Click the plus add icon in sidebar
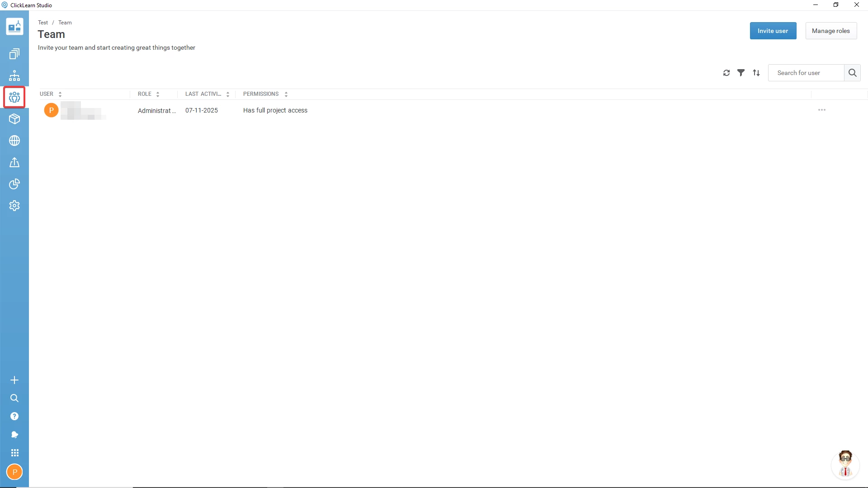Viewport: 868px width, 488px height. [14, 380]
